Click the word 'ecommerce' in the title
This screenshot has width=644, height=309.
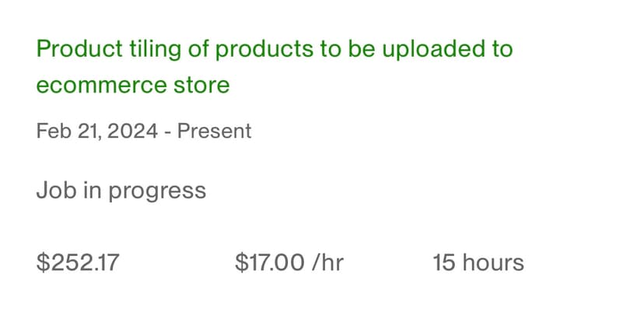pos(102,86)
